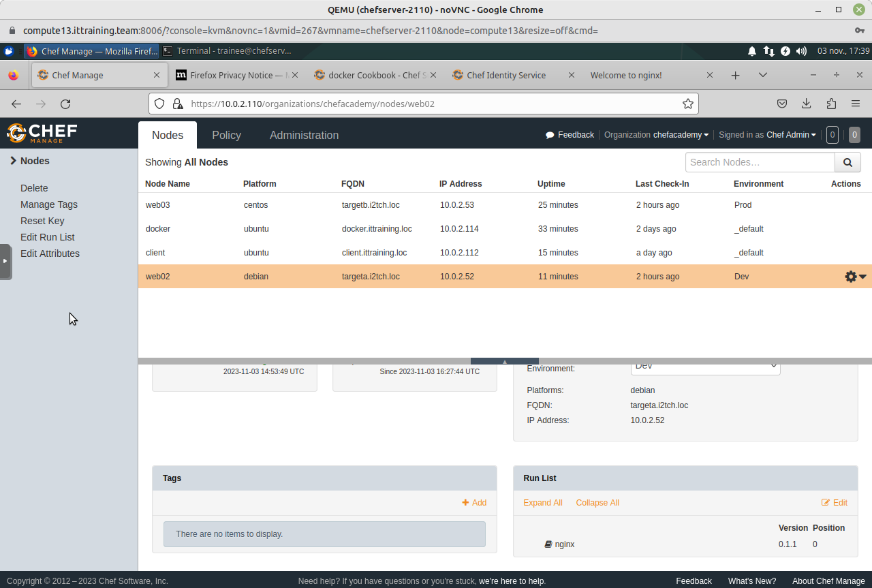The image size is (872, 588).
Task: Click the Firefox URL address bar
Action: [x=424, y=104]
